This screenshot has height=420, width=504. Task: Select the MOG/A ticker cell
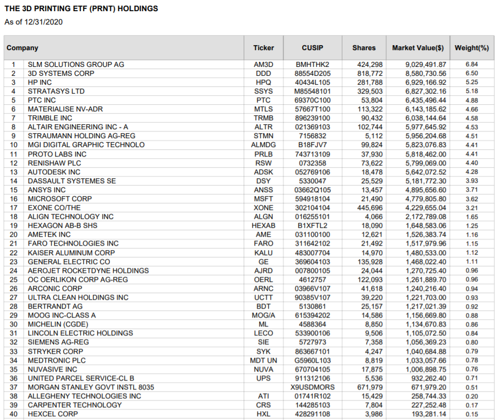(264, 315)
